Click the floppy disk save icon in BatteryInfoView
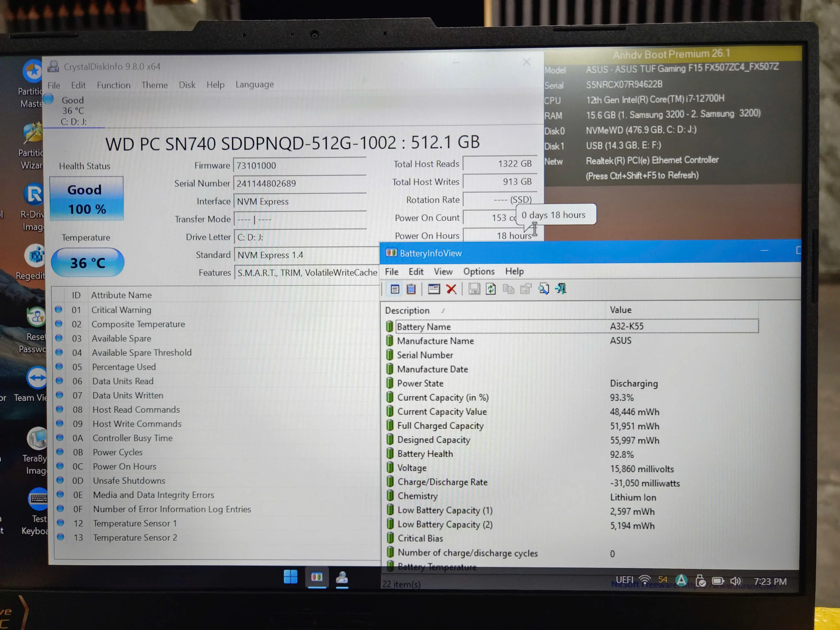The height and width of the screenshot is (630, 840). click(474, 289)
